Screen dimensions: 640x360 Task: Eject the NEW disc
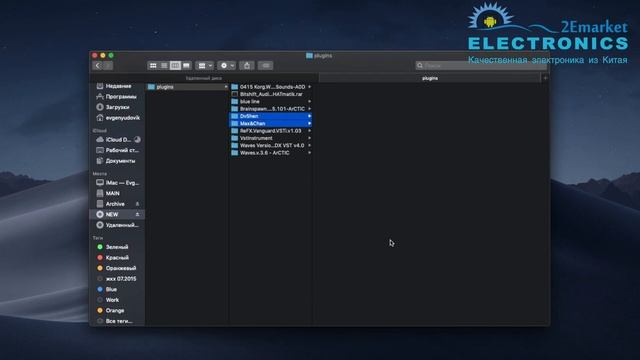[x=138, y=214]
